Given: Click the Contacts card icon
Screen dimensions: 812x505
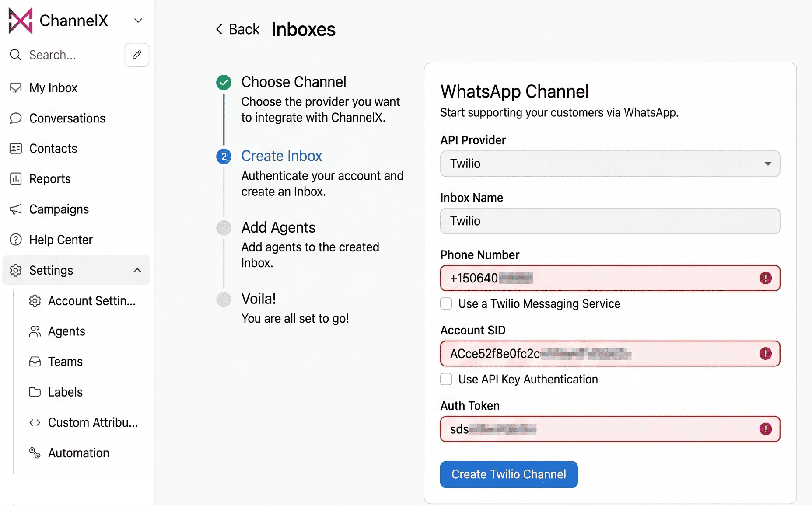Looking at the screenshot, I should (16, 149).
